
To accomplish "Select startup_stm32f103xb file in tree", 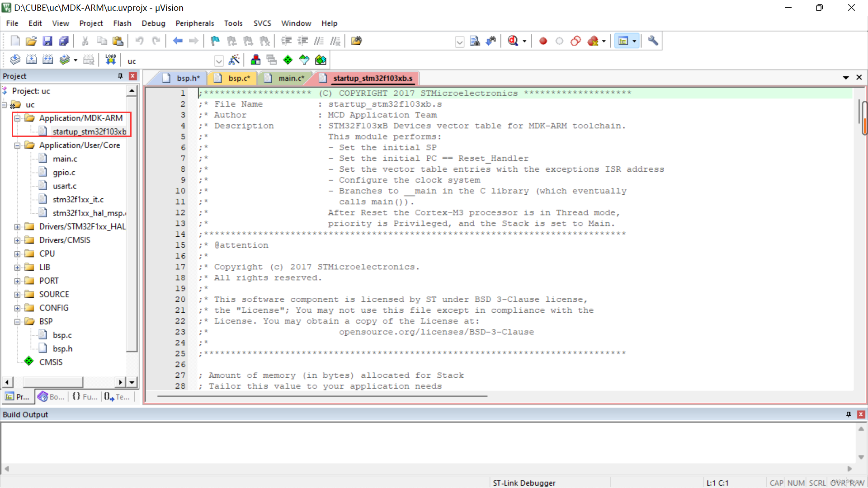I will 89,131.
